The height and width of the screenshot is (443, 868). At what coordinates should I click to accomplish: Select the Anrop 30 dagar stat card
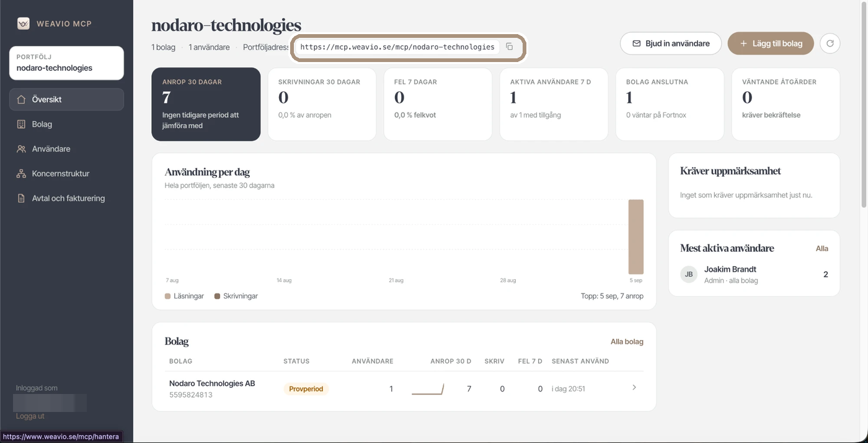[x=206, y=104]
